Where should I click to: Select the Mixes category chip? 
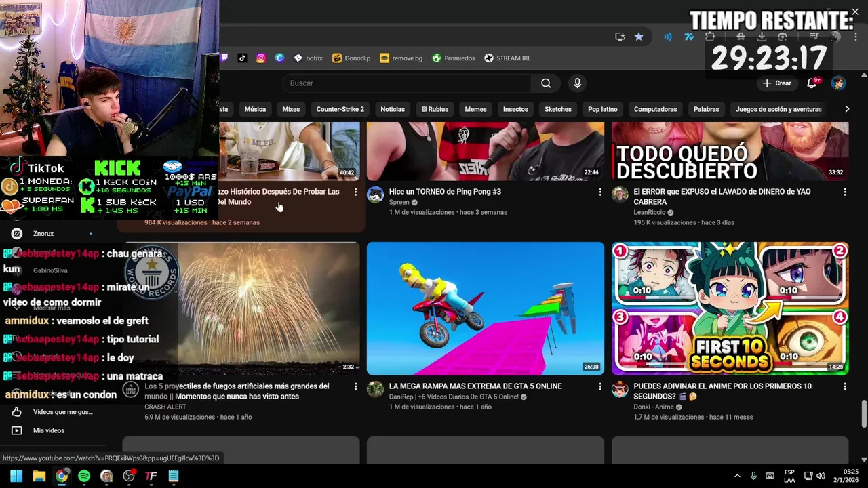point(291,109)
